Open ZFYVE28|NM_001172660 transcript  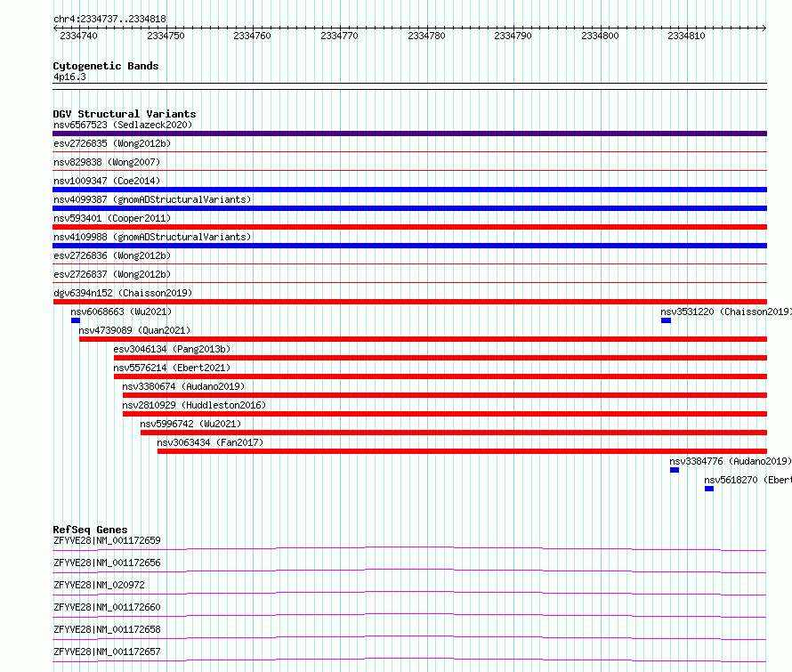tap(107, 607)
